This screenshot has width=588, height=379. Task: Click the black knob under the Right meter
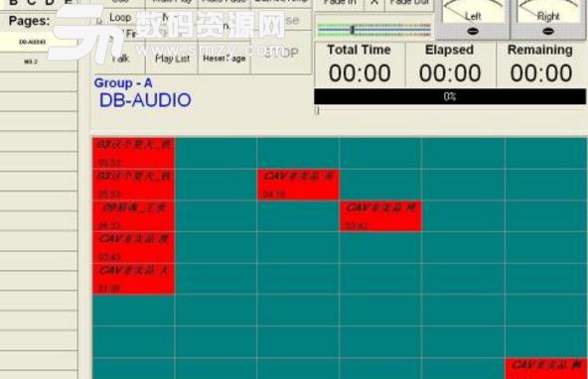coord(548,31)
